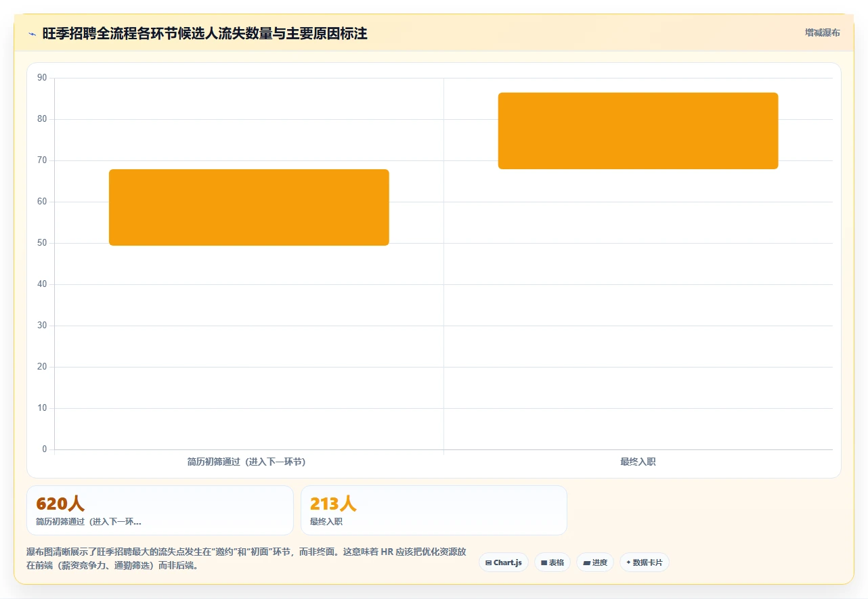
Task: Click the x-axis label 最终入职
Action: (638, 462)
